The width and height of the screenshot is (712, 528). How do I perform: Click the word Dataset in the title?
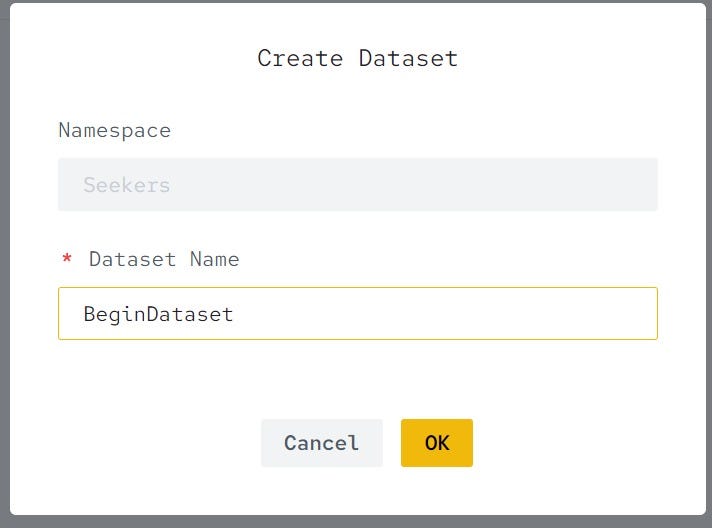(x=408, y=58)
